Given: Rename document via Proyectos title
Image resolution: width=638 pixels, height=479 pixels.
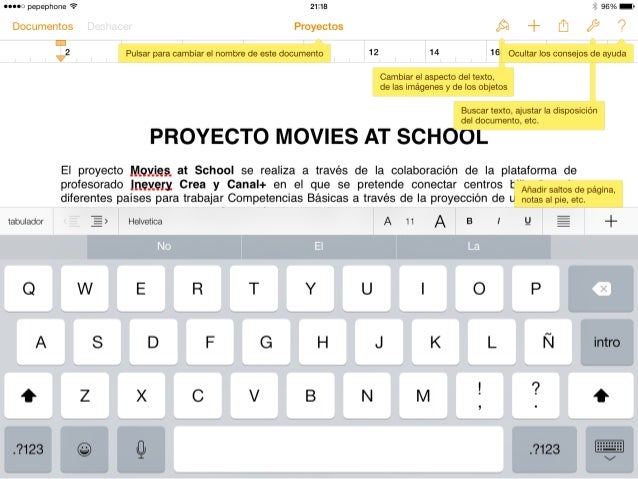Looking at the screenshot, I should [x=319, y=26].
